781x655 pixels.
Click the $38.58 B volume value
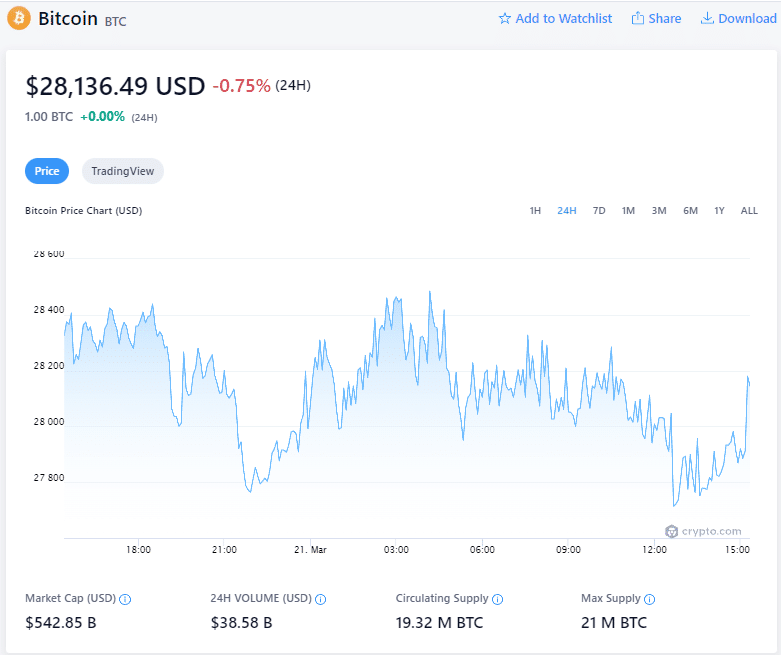click(241, 623)
